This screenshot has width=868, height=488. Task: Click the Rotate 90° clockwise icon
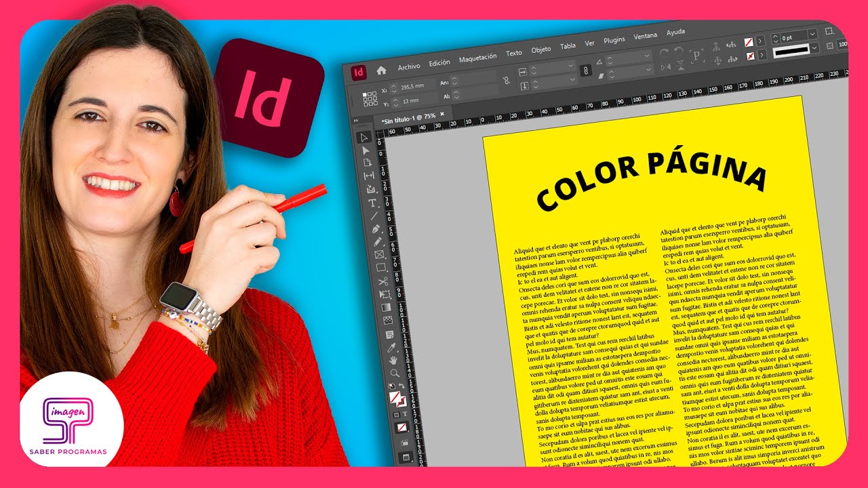(664, 52)
